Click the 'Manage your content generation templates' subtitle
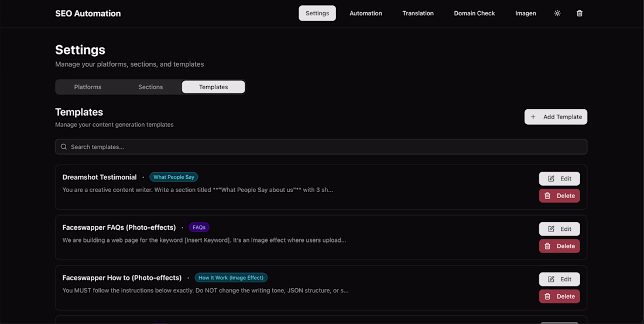This screenshot has height=324, width=644. pos(114,125)
